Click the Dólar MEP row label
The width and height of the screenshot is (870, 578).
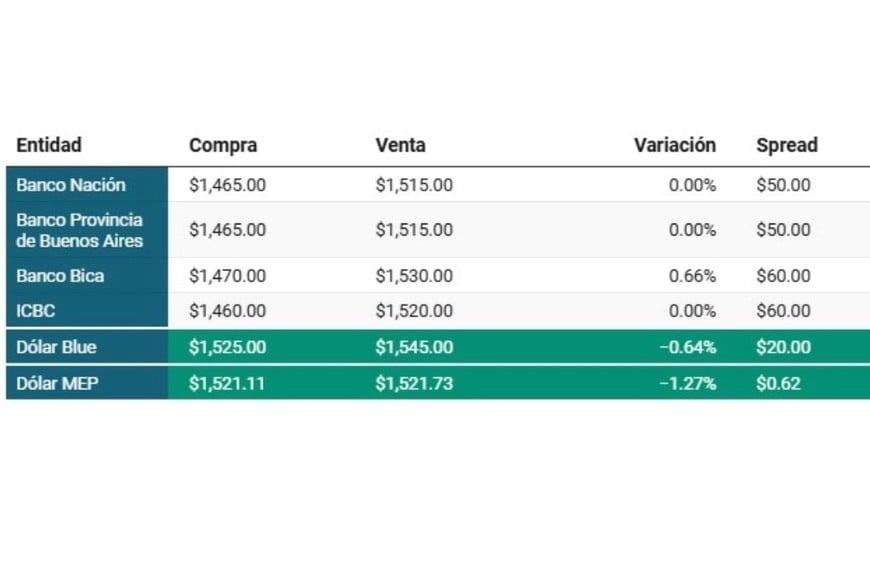click(57, 383)
